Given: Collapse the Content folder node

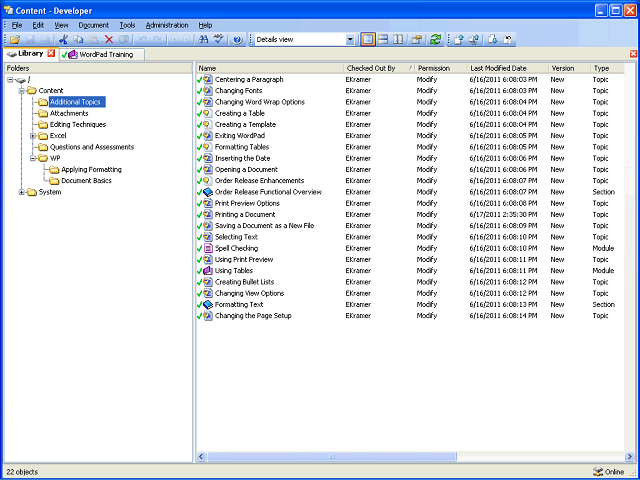Looking at the screenshot, I should click(x=22, y=91).
